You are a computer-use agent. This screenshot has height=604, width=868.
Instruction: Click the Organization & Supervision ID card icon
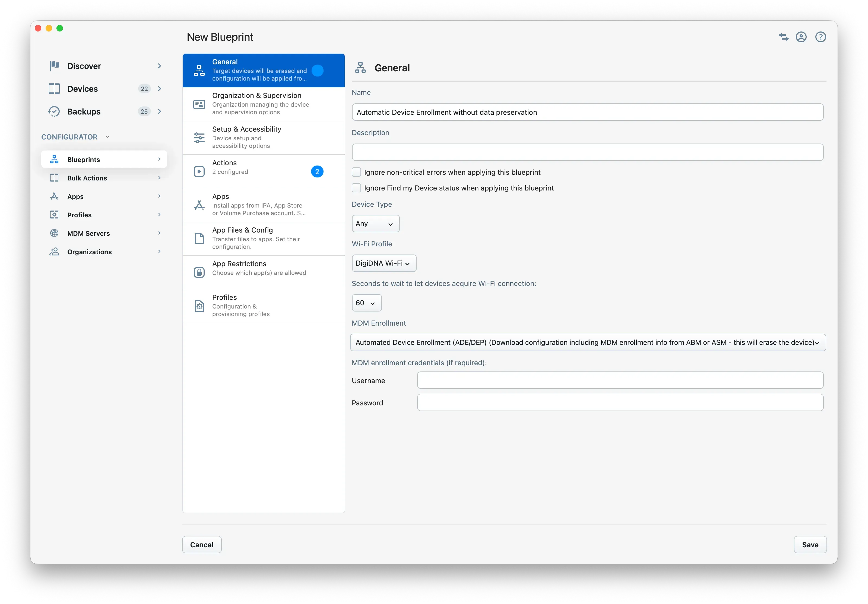pos(199,104)
